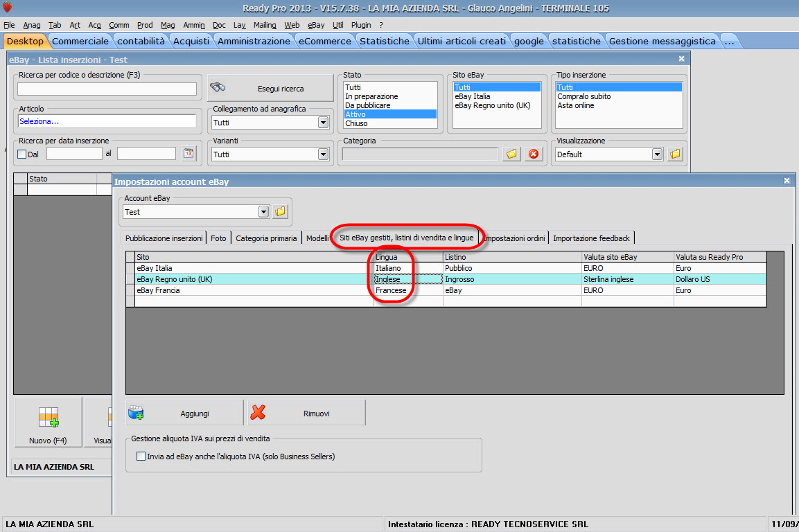
Task: Click the 'Valuta su Ready Pro' column header
Action: [x=719, y=257]
